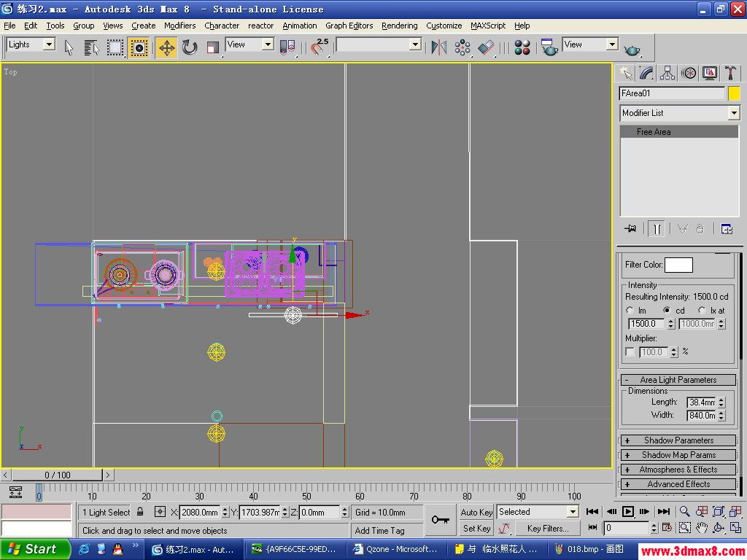
Task: Switch to the Utilities hammer tab
Action: (x=730, y=73)
